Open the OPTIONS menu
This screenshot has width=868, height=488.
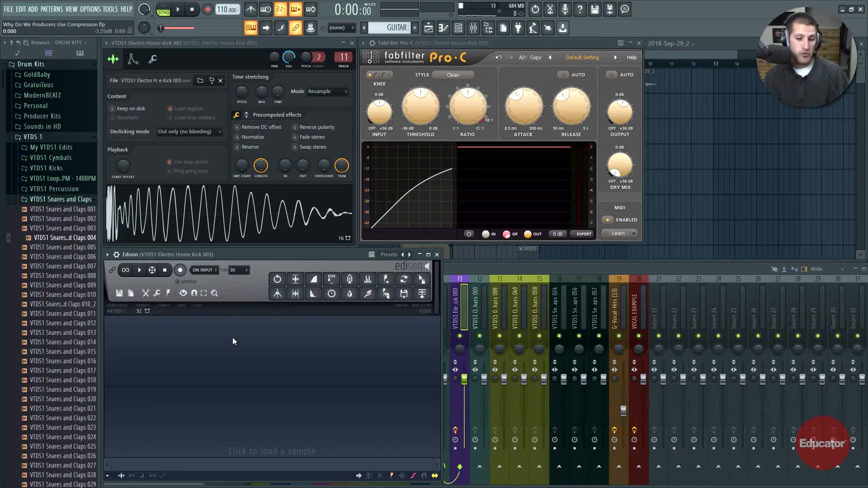pyautogui.click(x=90, y=9)
